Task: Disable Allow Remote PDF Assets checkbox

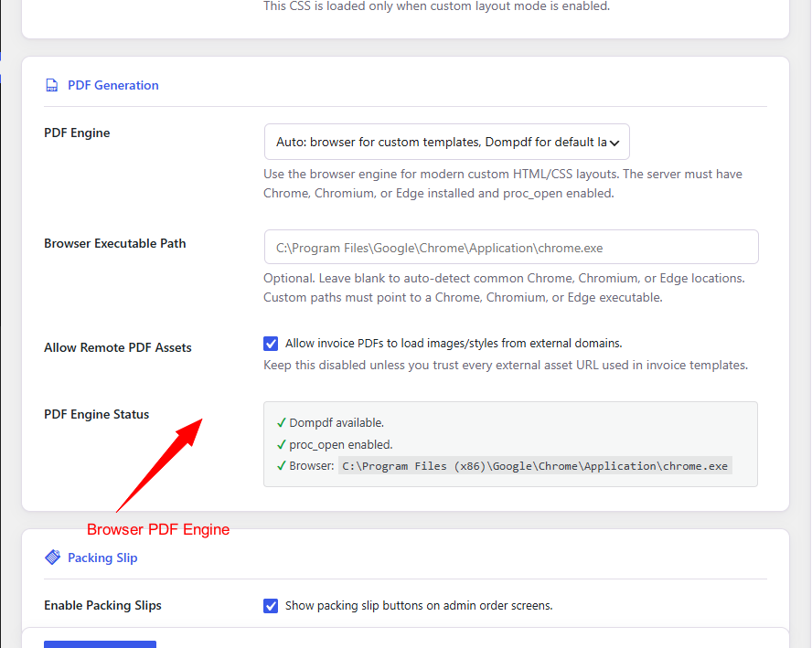Action: point(271,344)
